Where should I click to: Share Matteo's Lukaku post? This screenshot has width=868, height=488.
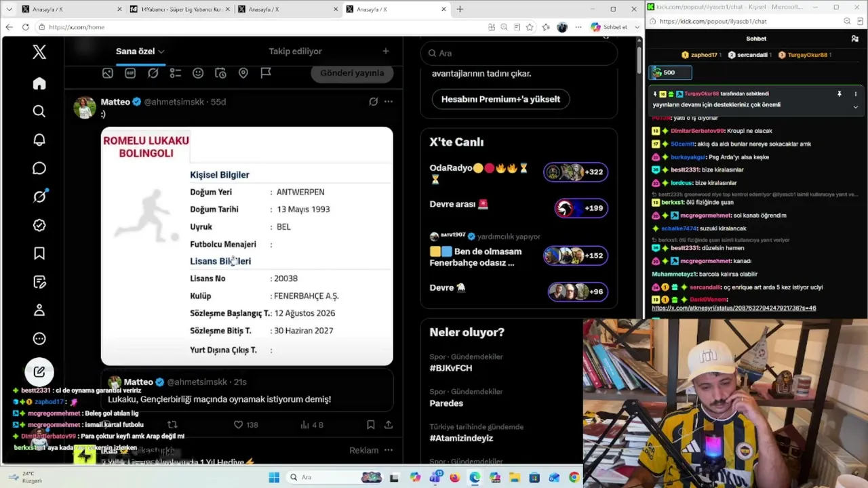(389, 425)
